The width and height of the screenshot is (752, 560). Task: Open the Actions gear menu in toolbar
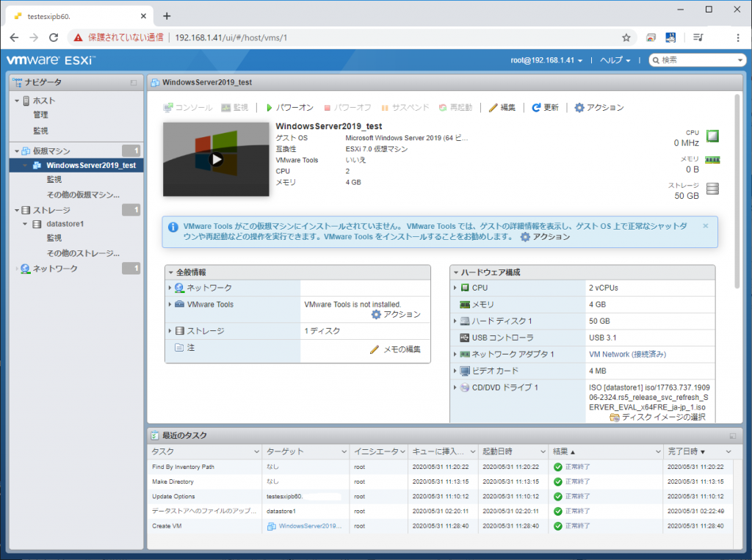pyautogui.click(x=599, y=107)
